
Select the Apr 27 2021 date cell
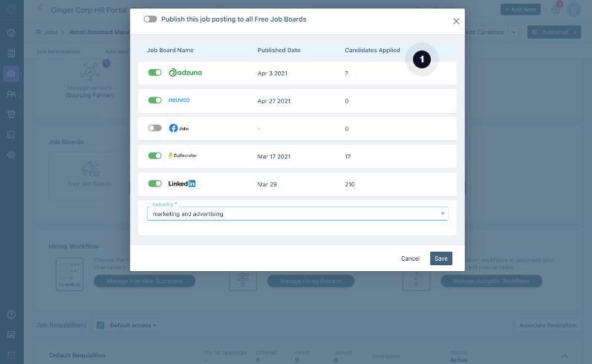tap(274, 101)
